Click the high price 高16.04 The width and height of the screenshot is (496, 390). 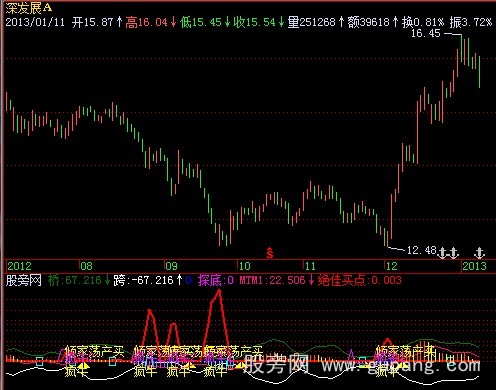pyautogui.click(x=146, y=22)
